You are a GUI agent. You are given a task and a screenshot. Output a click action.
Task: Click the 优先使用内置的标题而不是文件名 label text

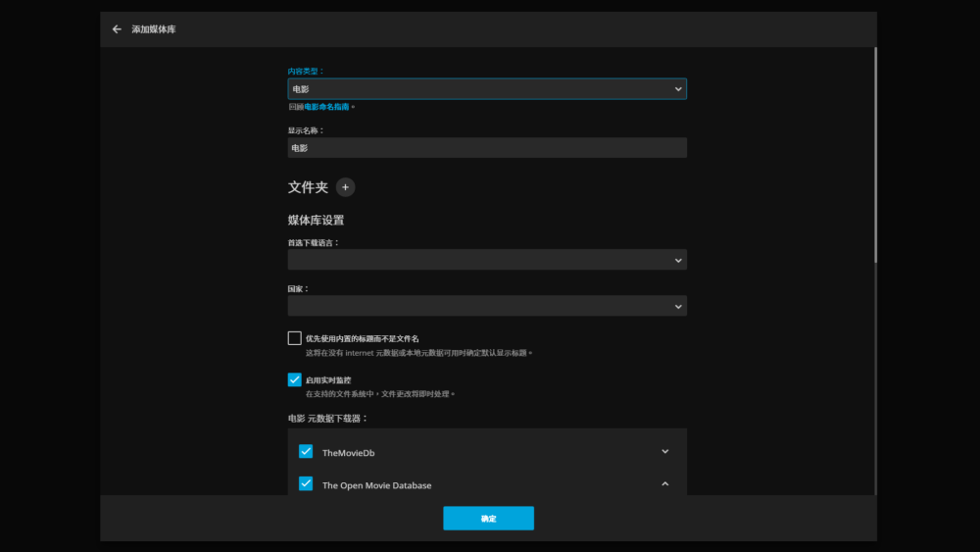coord(362,338)
